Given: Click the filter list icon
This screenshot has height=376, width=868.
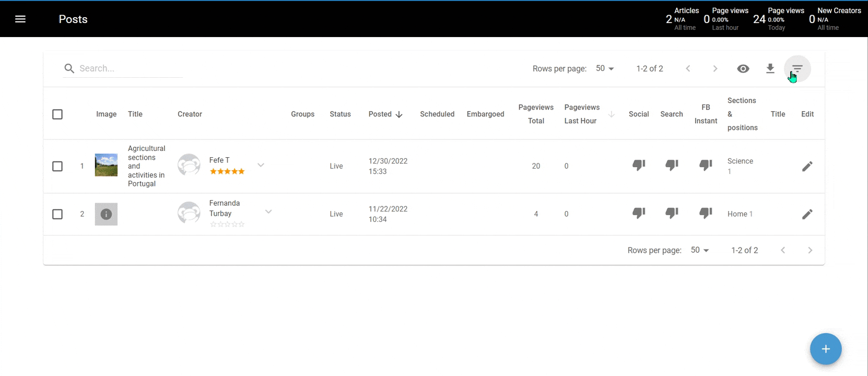Looking at the screenshot, I should (797, 68).
